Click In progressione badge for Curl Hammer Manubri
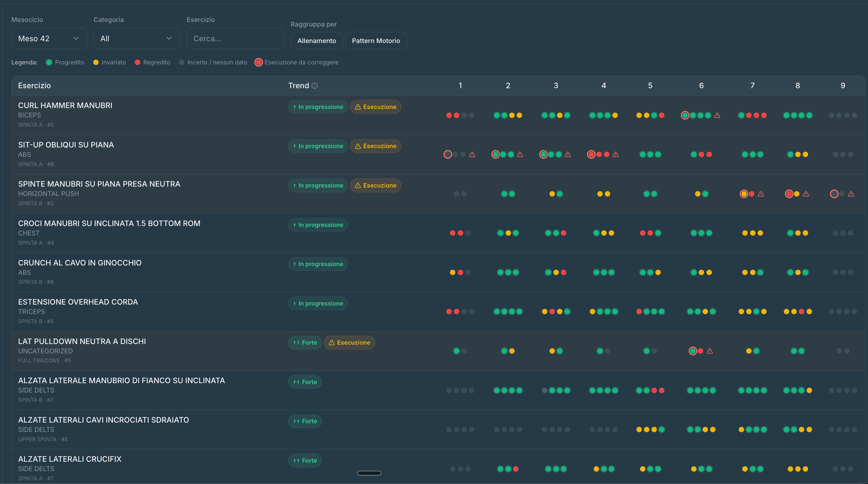The width and height of the screenshot is (868, 484). (x=318, y=107)
